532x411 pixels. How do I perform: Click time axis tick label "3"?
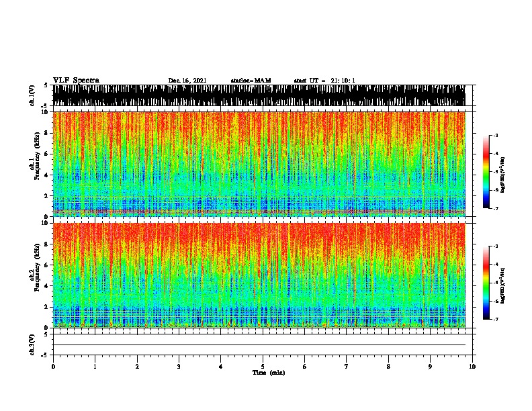(179, 366)
